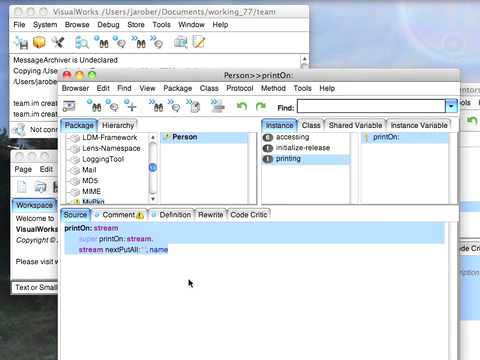Click the browser toolbar binoculars icon marked with a circle

click(94, 105)
